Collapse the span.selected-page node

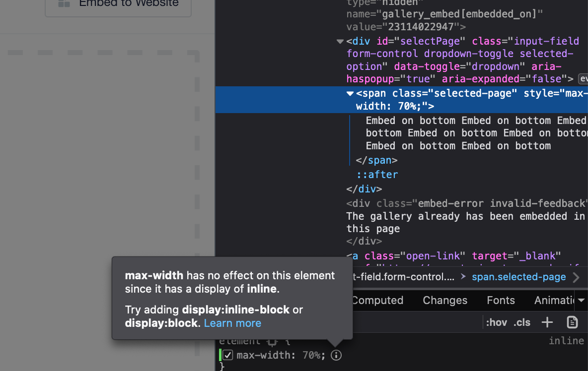click(350, 93)
